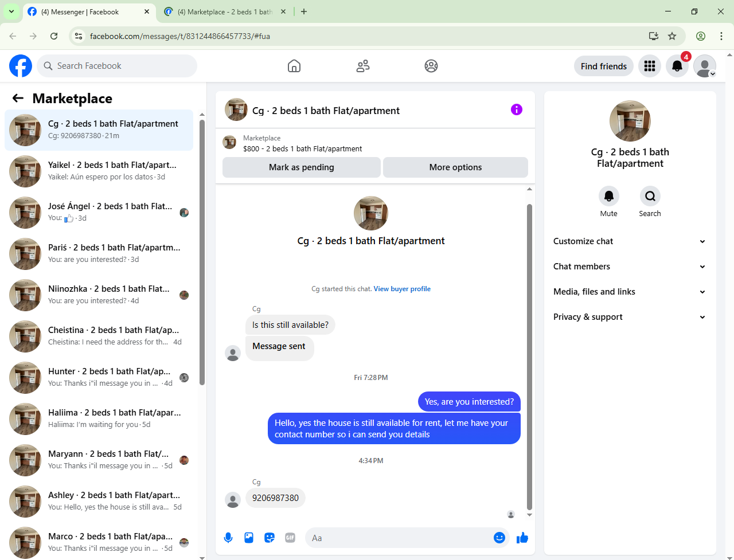This screenshot has width=734, height=560.
Task: Go back in browser history
Action: [13, 36]
